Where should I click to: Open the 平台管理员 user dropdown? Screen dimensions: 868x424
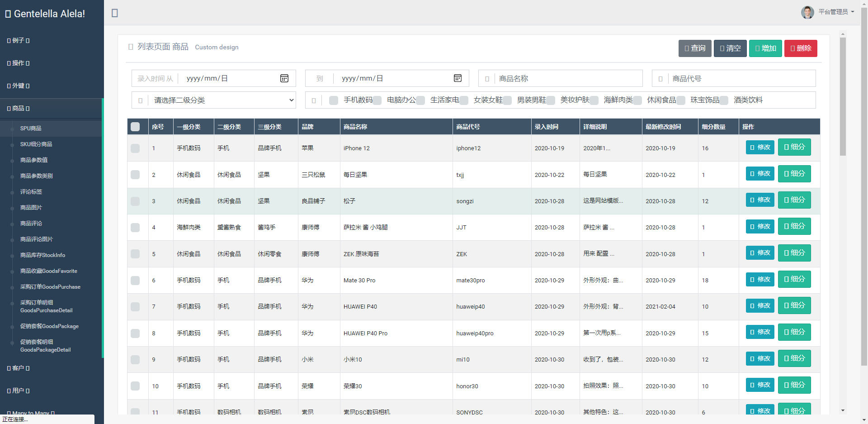pos(836,12)
